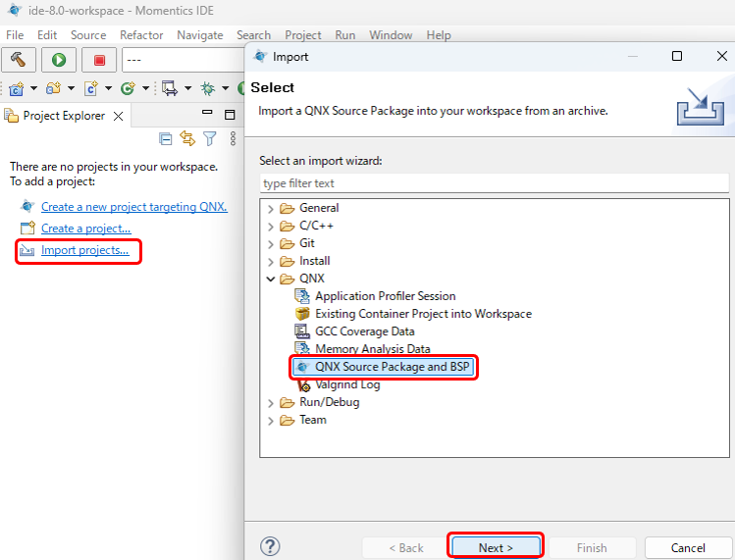Select Memory Analysis Data wizard
Image resolution: width=735 pixels, height=560 pixels.
point(372,349)
